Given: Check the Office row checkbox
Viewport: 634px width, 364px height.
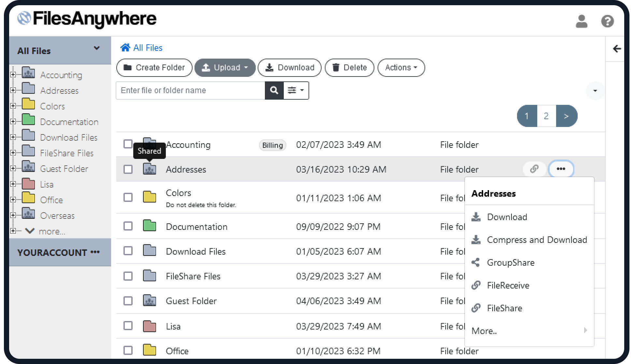Looking at the screenshot, I should [128, 350].
